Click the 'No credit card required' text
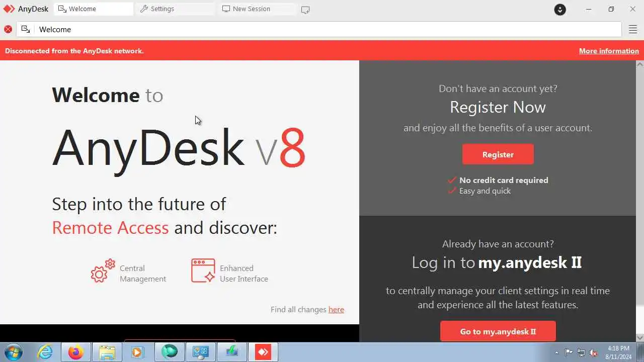 (504, 180)
